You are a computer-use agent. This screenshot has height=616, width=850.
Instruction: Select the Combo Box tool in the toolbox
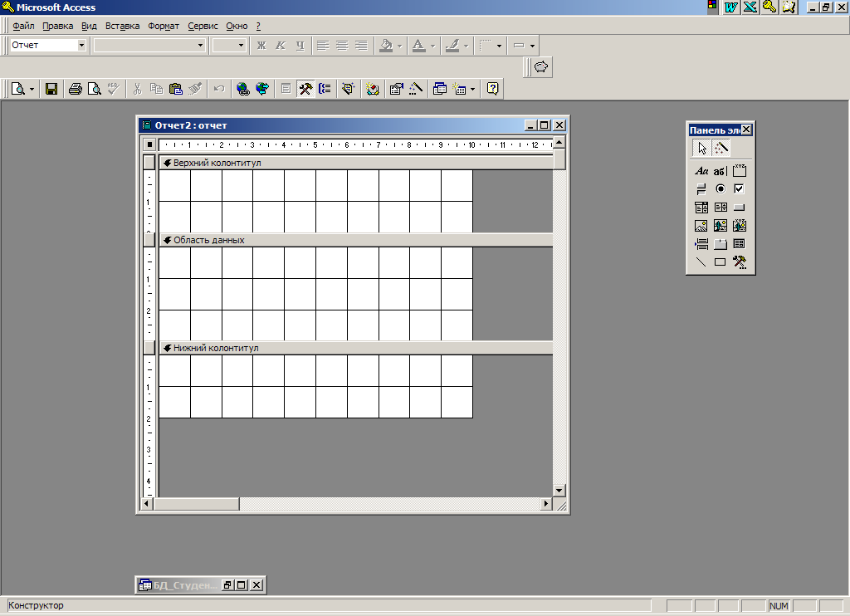[701, 208]
